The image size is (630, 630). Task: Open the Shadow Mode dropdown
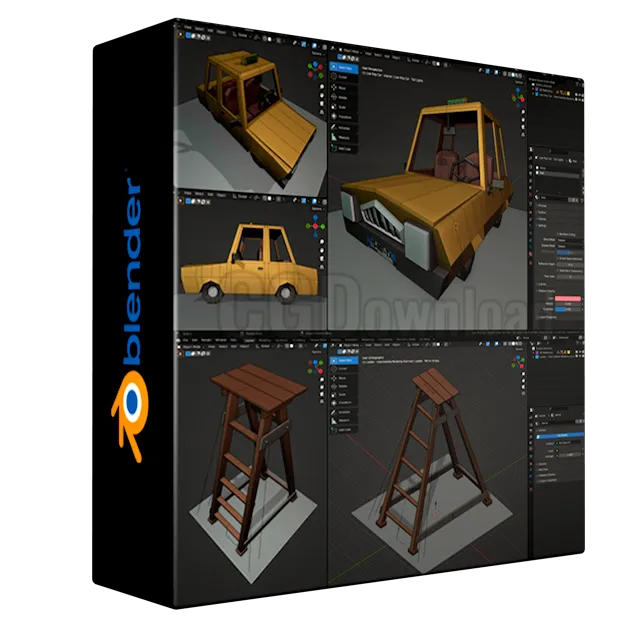pos(571,246)
